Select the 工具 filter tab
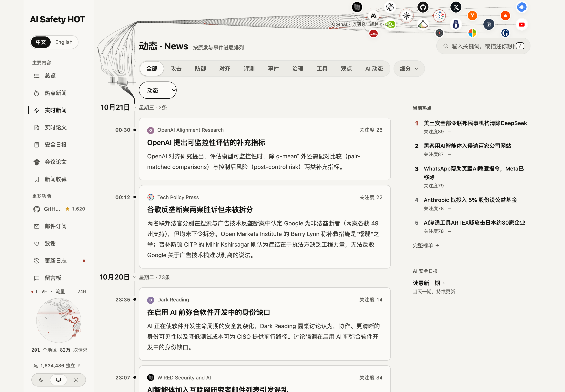The width and height of the screenshot is (565, 392). (322, 69)
